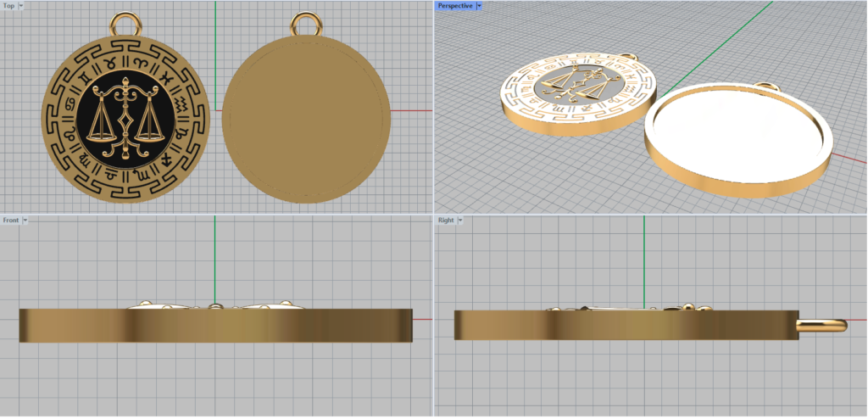This screenshot has height=419, width=868.
Task: Open the Top viewport dropdown arrow
Action: coord(21,6)
